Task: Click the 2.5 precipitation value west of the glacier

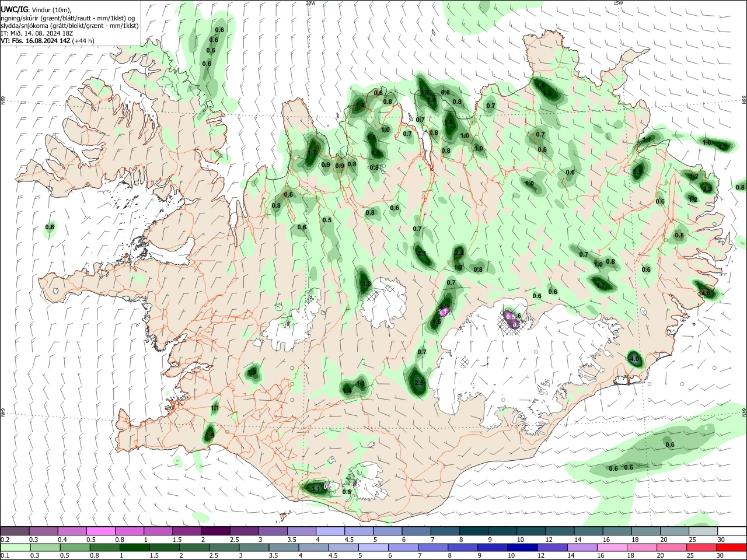Action: pos(419,383)
